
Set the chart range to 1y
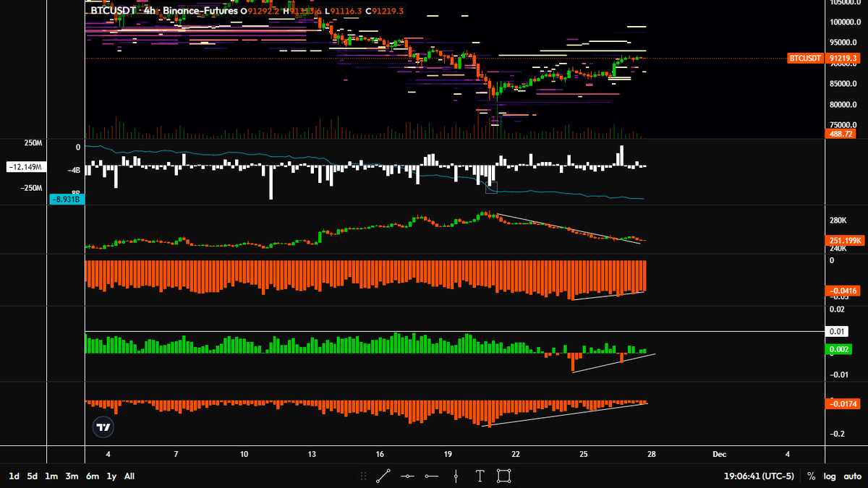(x=111, y=476)
